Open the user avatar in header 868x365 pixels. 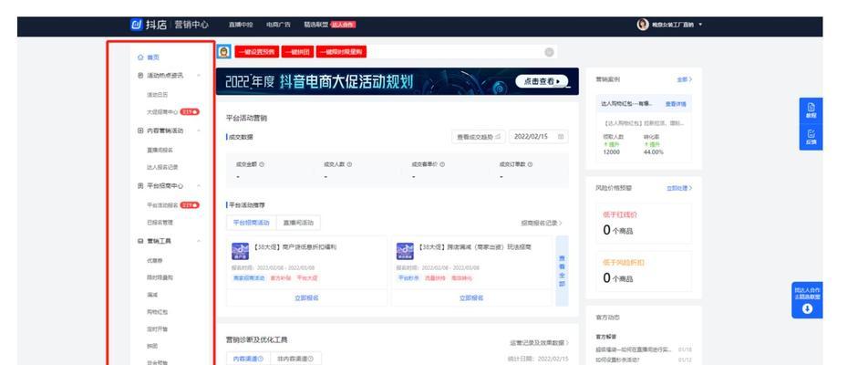pos(643,25)
